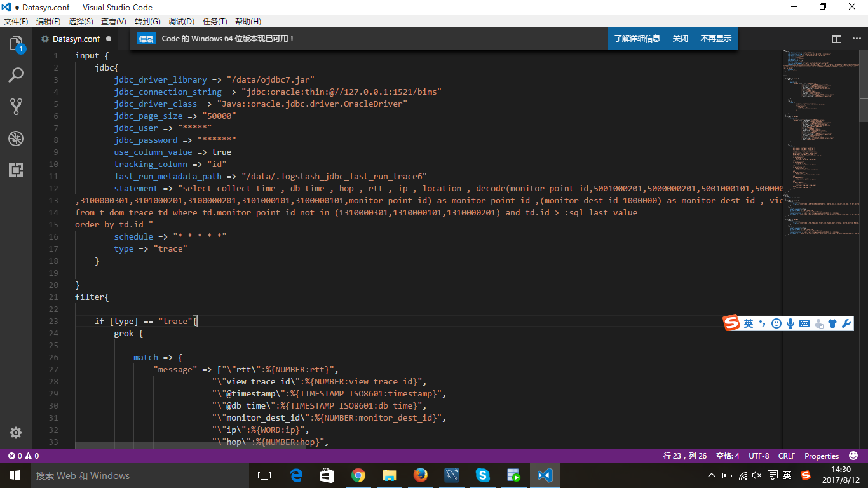The height and width of the screenshot is (488, 868).
Task: Change language mode via Properties selector
Action: pos(822,456)
